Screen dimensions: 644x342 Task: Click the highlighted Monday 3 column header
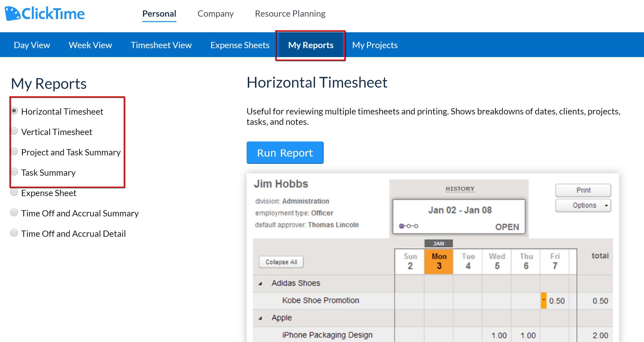[x=439, y=261]
